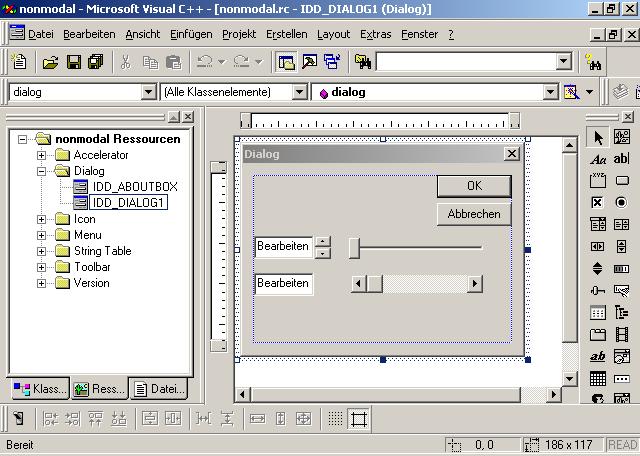Toggle the Workspace window toolbar button
This screenshot has width=640, height=456.
coord(286,62)
